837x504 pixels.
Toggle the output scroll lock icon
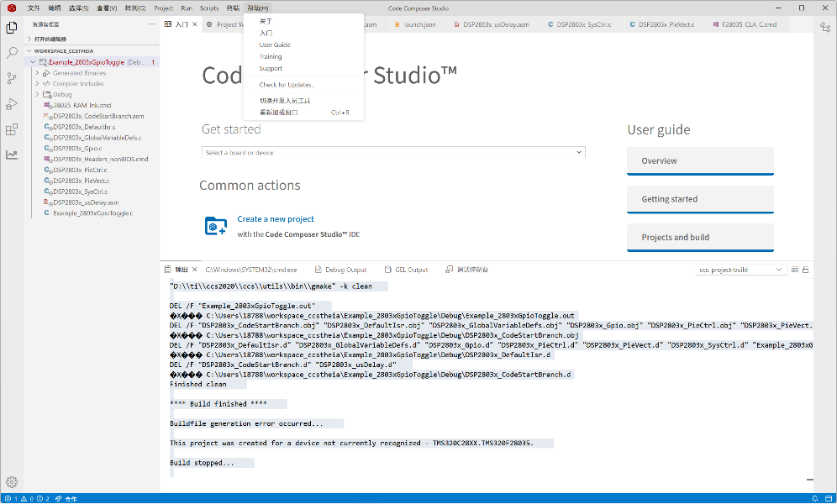point(806,270)
